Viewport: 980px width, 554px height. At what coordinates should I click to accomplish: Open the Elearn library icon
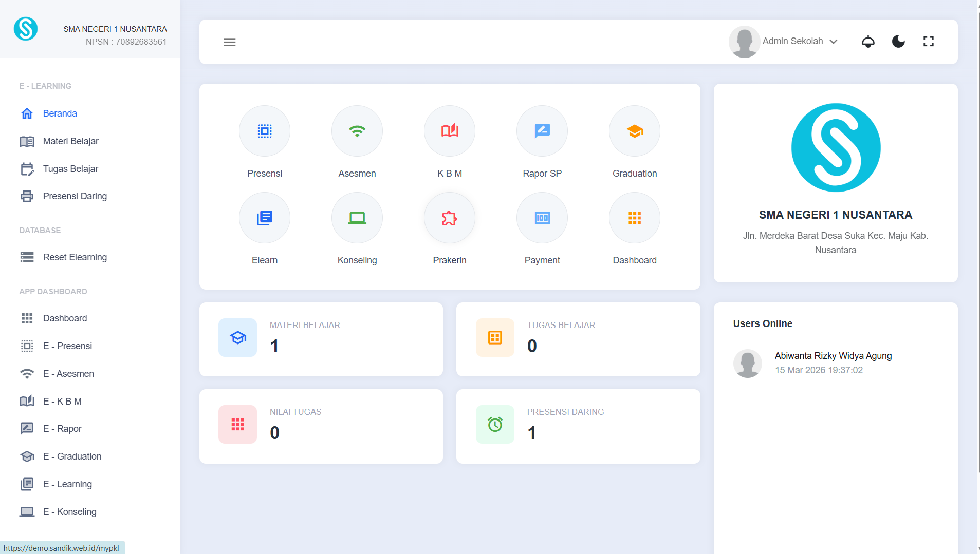pos(265,218)
